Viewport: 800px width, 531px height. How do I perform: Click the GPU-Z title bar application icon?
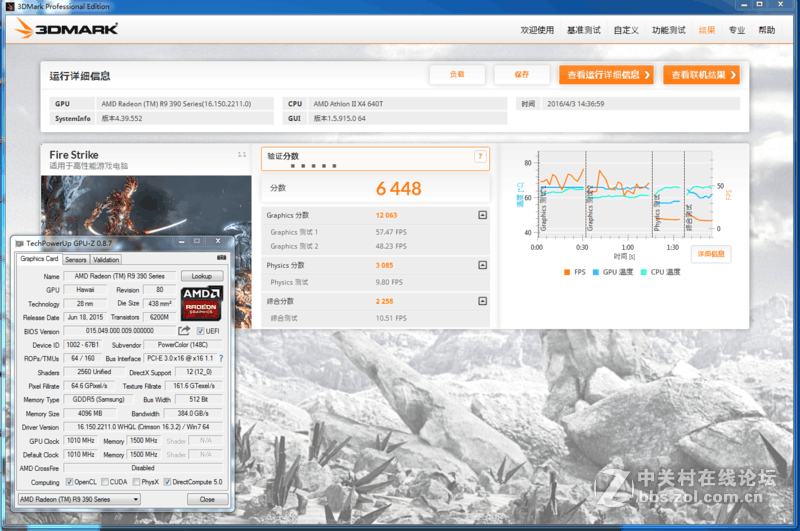(19, 243)
